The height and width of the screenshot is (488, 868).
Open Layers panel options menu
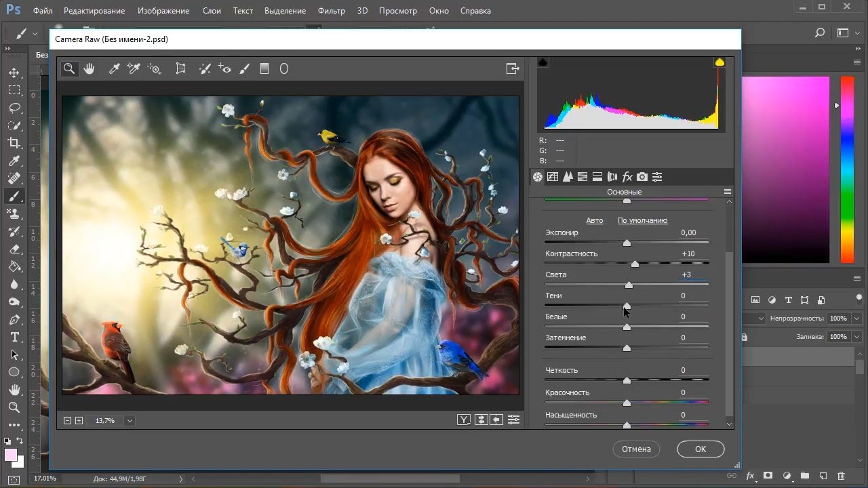tap(856, 279)
